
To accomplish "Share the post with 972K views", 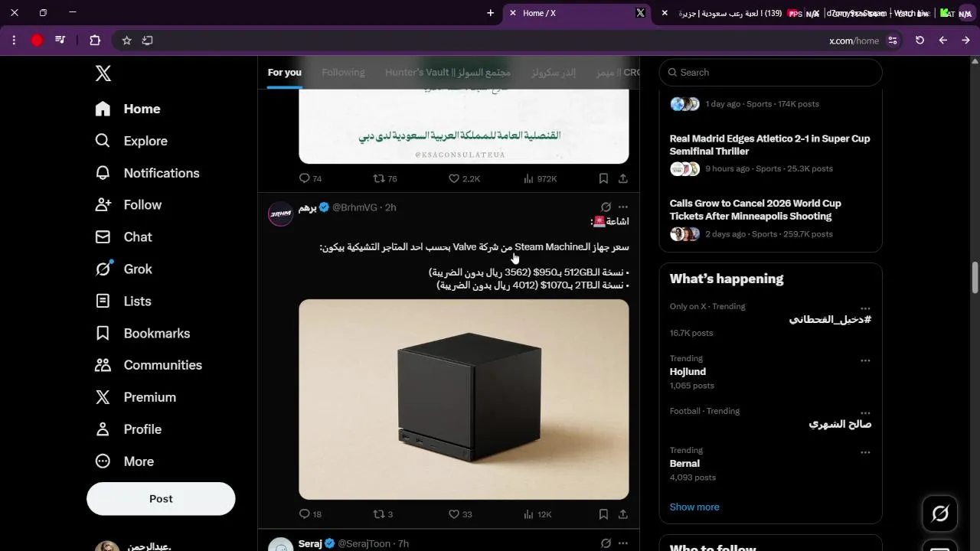I will coord(623,178).
